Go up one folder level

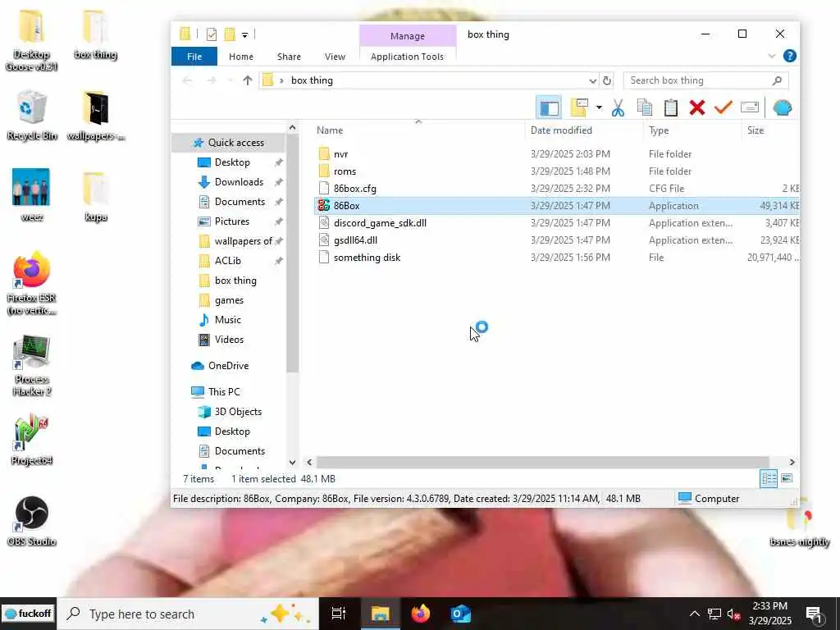coord(247,80)
